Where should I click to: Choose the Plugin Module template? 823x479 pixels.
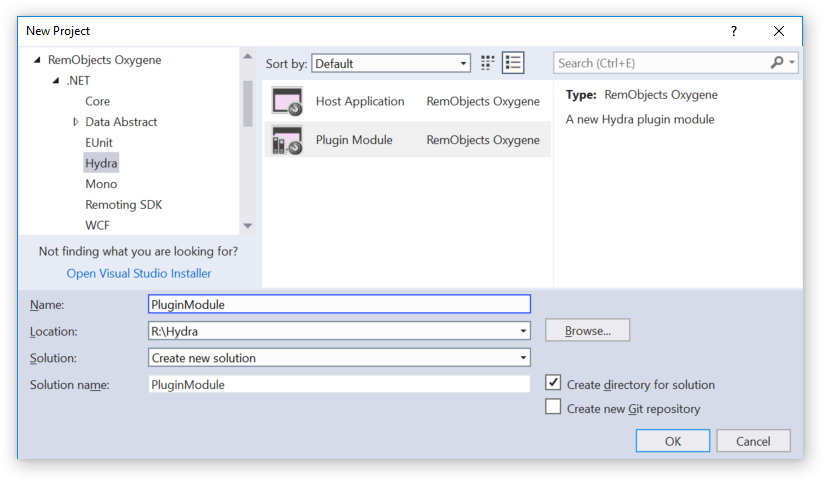click(407, 140)
